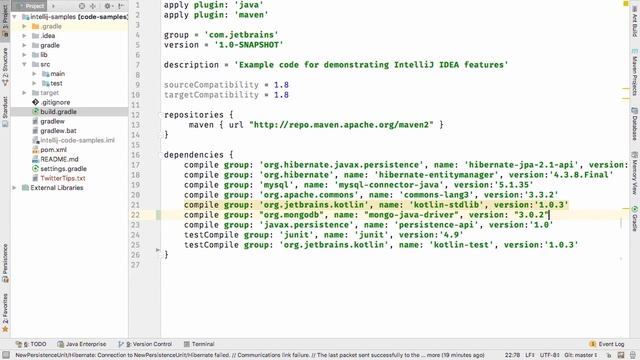The width and height of the screenshot is (640, 360).
Task: Open the Persistence tool window tab
Action: coord(5,263)
